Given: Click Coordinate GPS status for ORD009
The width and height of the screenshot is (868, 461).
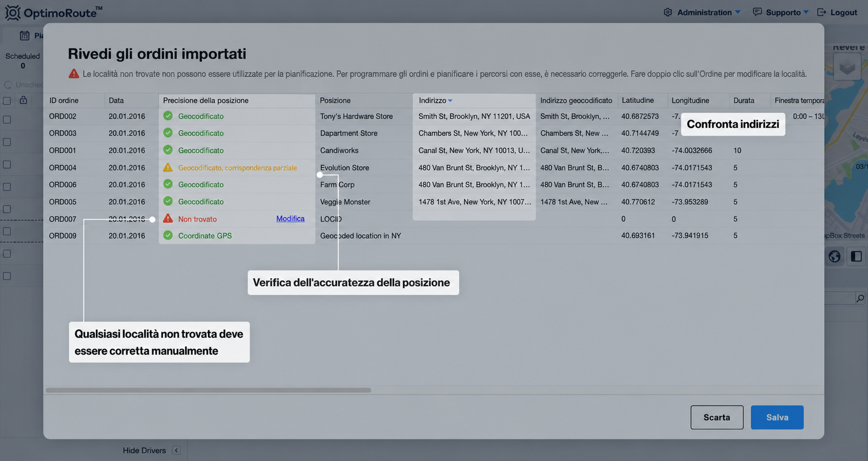Looking at the screenshot, I should (205, 236).
